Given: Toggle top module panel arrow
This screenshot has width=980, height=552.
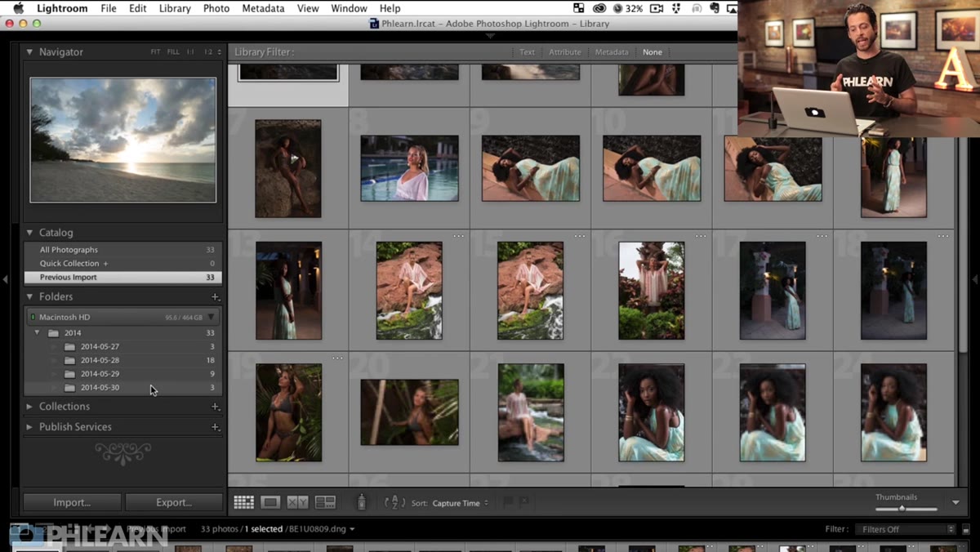Looking at the screenshot, I should [x=490, y=36].
